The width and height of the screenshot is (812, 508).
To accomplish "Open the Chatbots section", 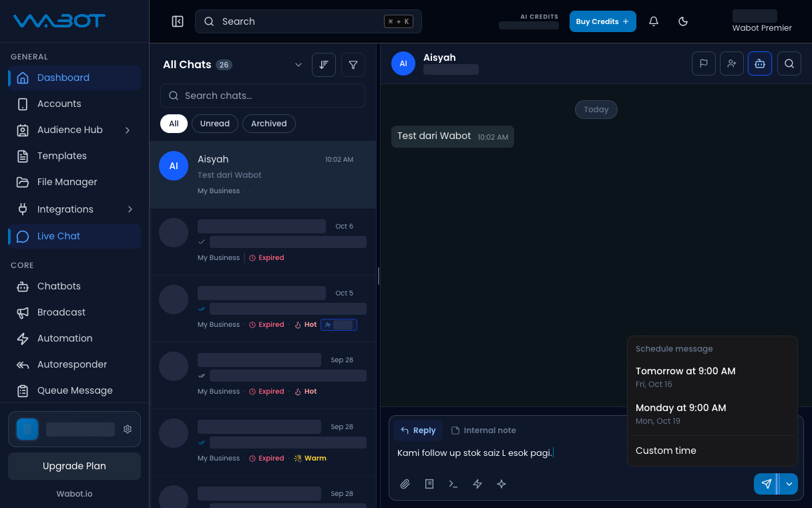I will coord(74,286).
